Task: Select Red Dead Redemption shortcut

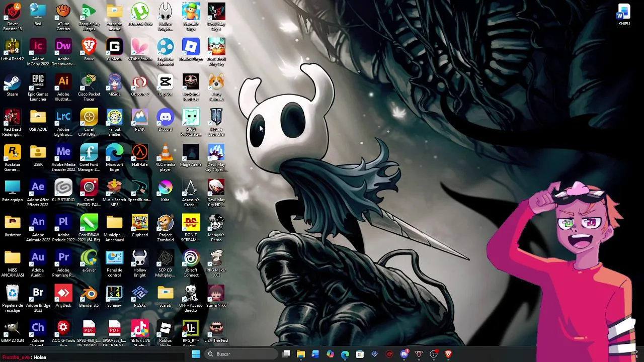Action: (x=13, y=123)
